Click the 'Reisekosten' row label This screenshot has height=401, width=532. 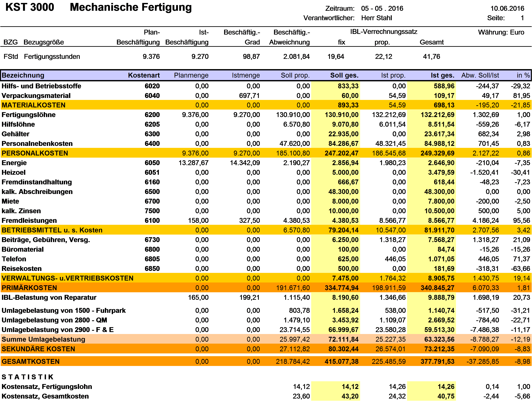point(22,268)
